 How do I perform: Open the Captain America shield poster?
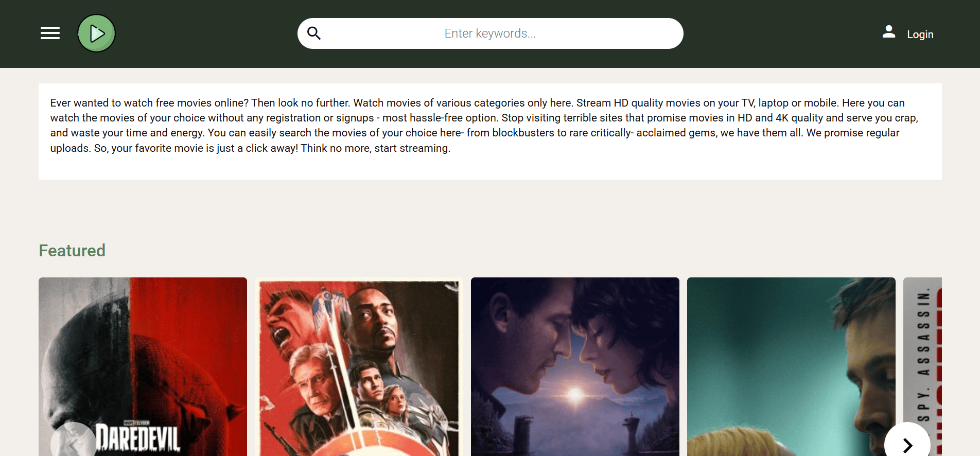pyautogui.click(x=359, y=366)
